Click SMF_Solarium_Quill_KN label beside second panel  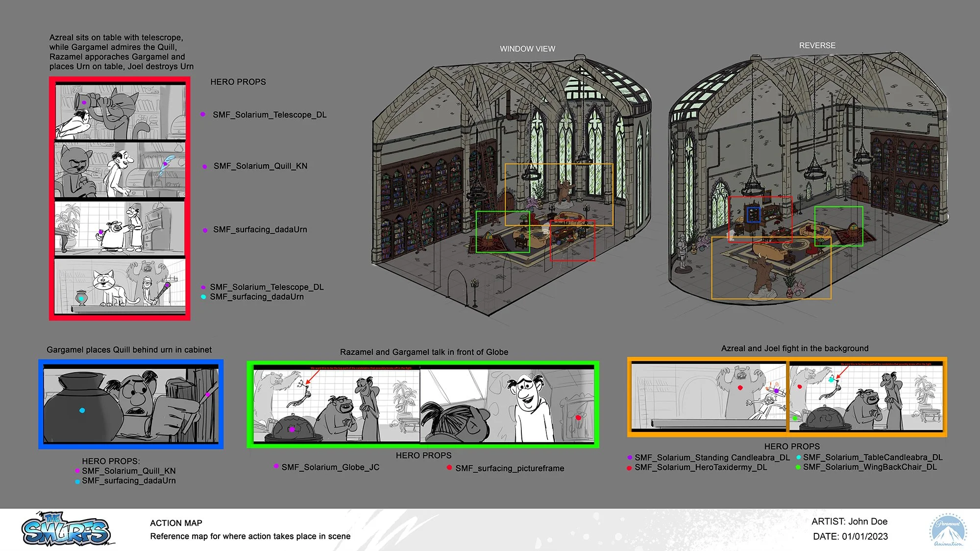(x=261, y=167)
